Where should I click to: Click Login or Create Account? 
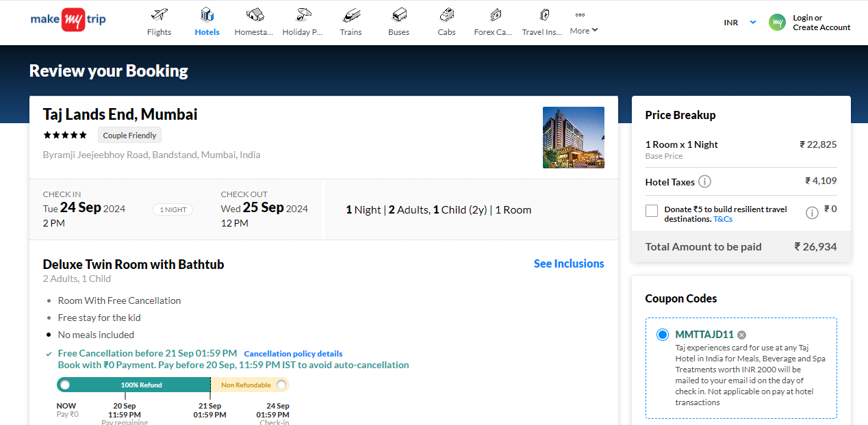pos(821,23)
